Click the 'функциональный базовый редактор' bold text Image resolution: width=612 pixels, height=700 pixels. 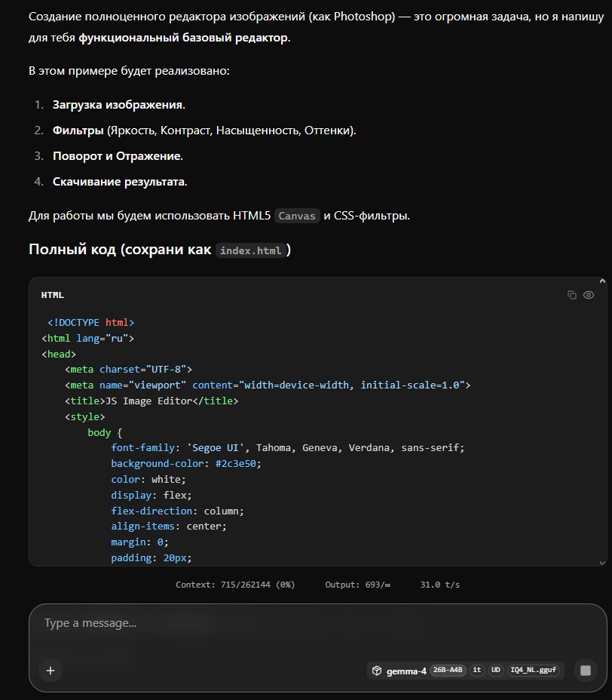(x=183, y=38)
